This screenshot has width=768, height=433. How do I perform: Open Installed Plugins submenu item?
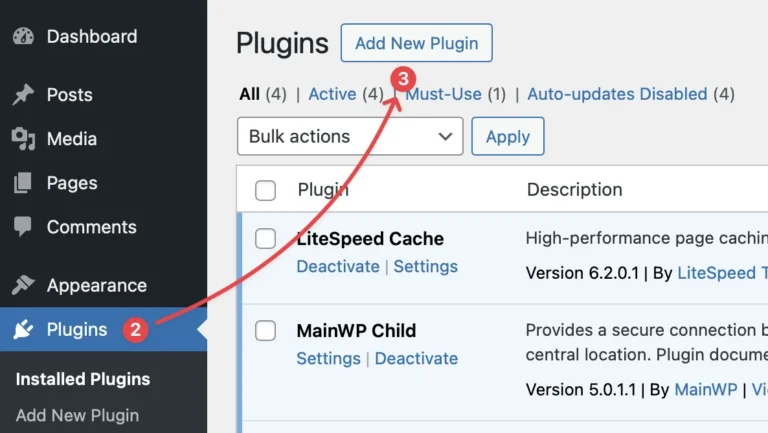click(83, 379)
